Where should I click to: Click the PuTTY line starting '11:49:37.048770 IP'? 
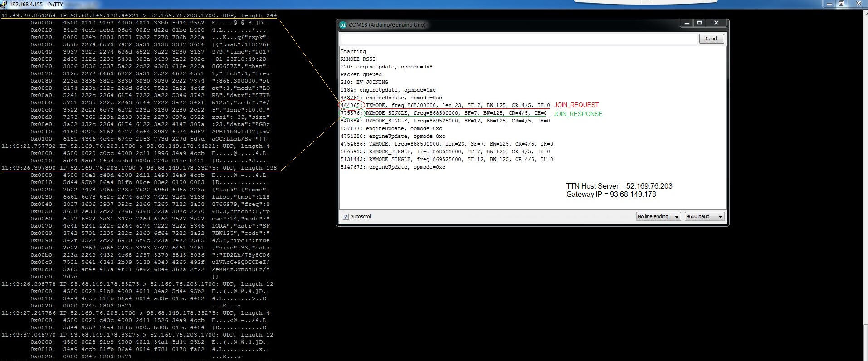pos(137,335)
